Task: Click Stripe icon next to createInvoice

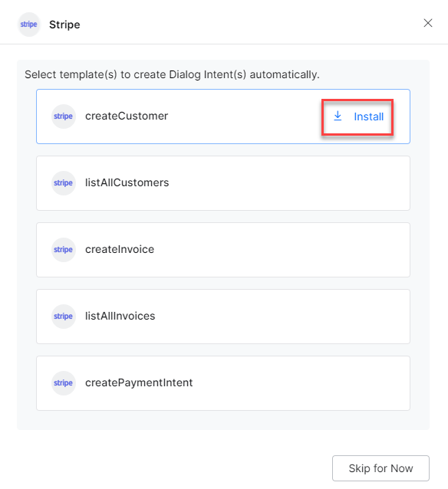Action: point(64,250)
